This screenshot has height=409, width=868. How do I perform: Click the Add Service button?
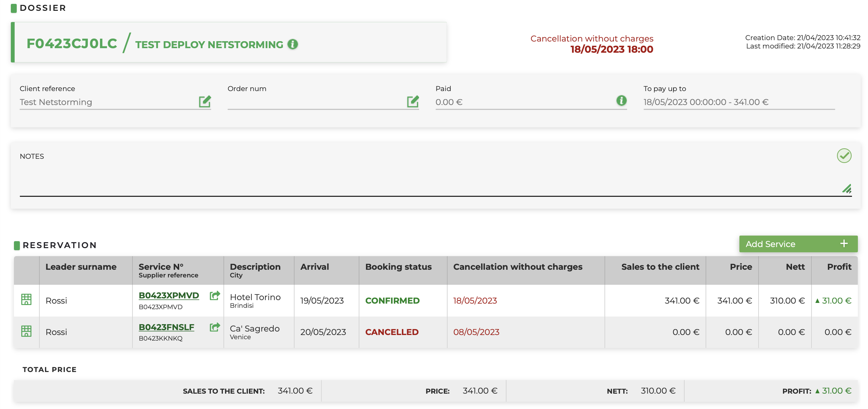pos(798,244)
